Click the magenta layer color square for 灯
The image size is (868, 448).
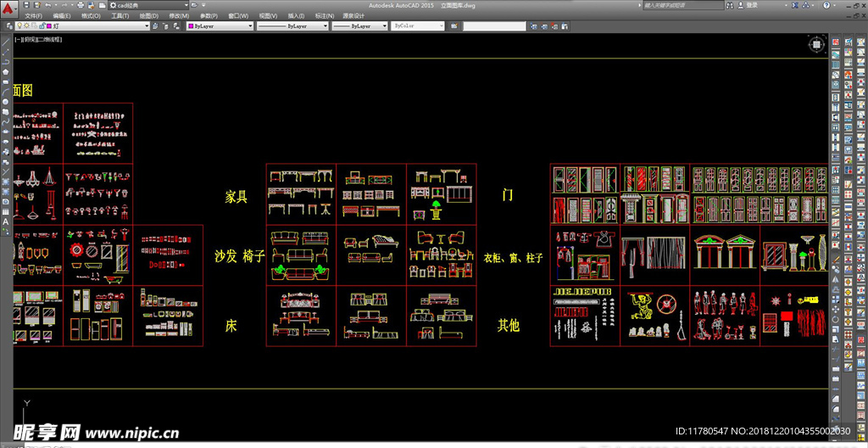click(x=48, y=26)
